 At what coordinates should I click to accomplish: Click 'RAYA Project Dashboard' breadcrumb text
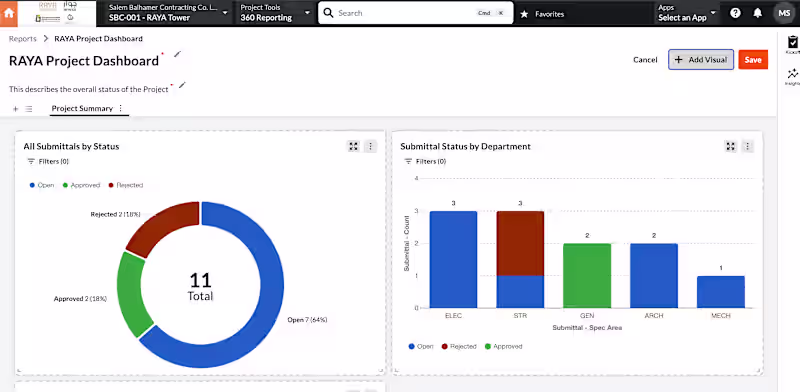click(x=98, y=39)
